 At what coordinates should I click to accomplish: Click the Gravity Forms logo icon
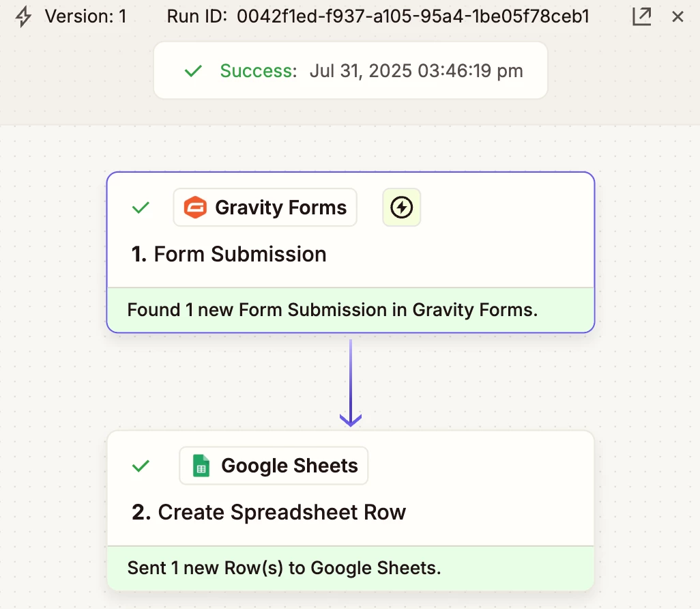(195, 208)
